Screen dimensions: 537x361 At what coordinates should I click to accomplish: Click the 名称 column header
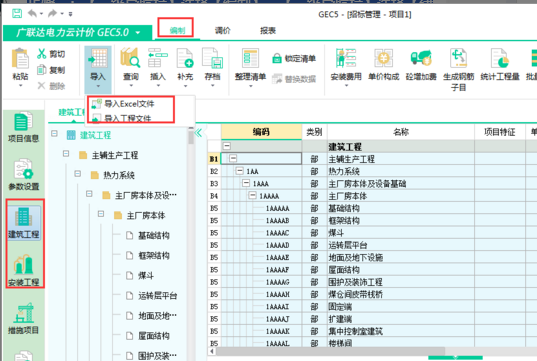click(401, 132)
